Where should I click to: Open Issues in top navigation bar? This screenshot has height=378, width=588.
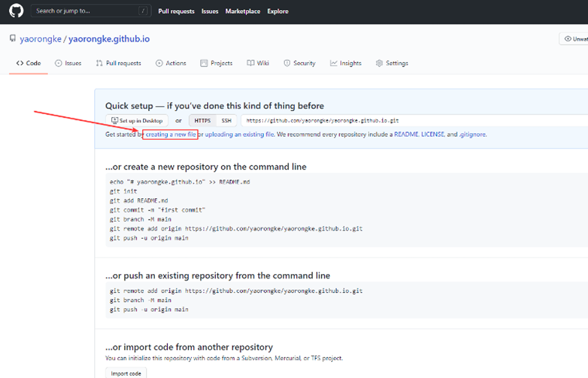[209, 11]
